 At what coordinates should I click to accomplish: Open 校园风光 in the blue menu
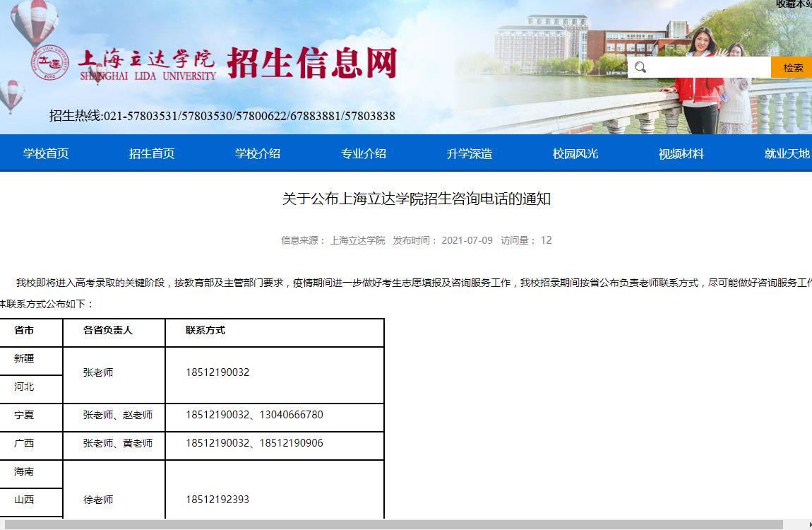[x=575, y=153]
